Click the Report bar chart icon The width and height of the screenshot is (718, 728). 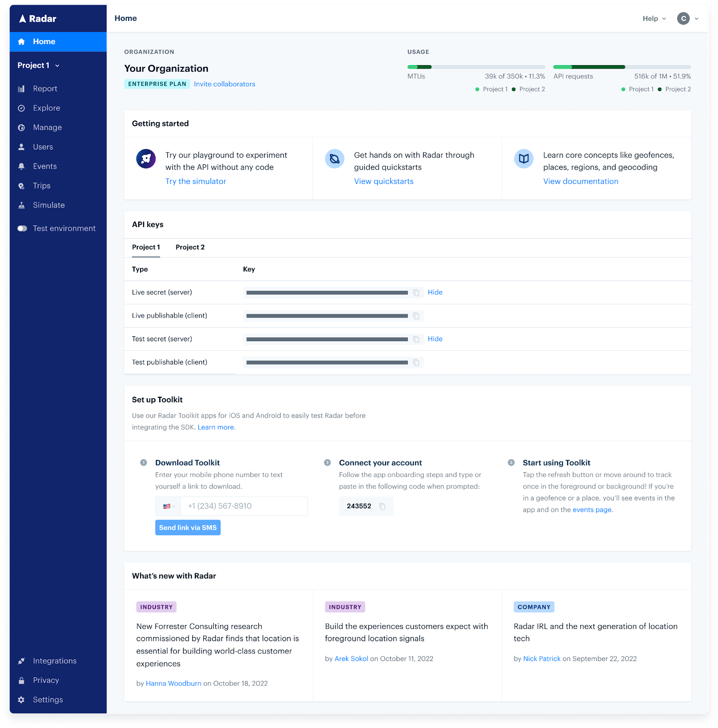coord(21,89)
